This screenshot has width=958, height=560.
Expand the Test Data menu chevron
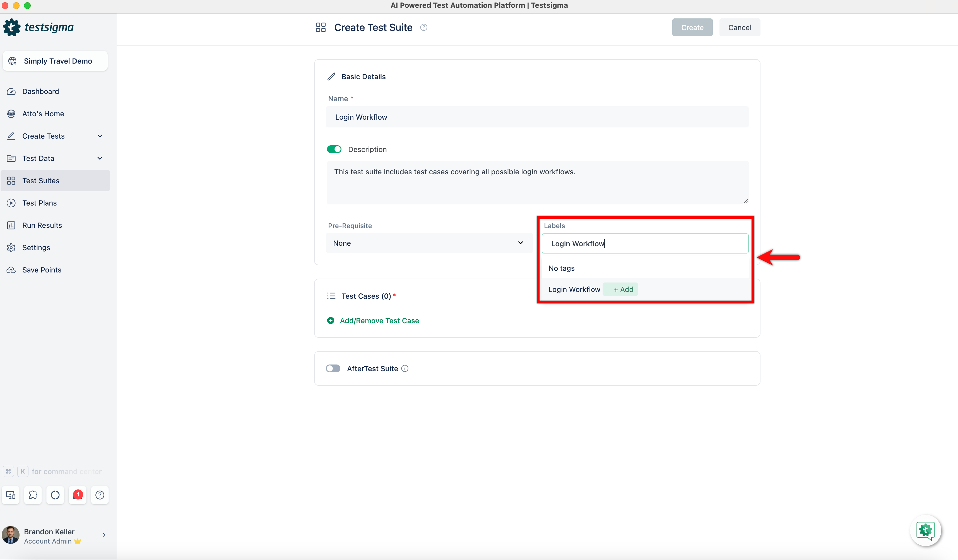tap(100, 158)
